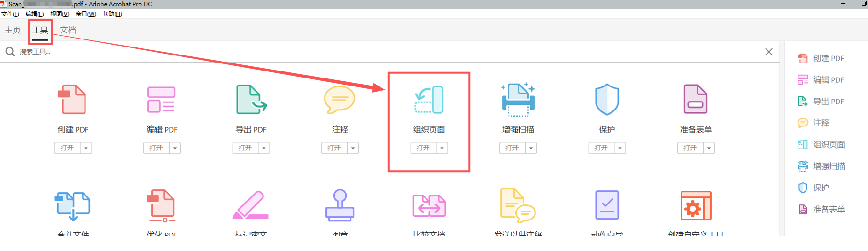The image size is (868, 251).
Task: Click 打开 button under 增强扫描
Action: tap(512, 148)
